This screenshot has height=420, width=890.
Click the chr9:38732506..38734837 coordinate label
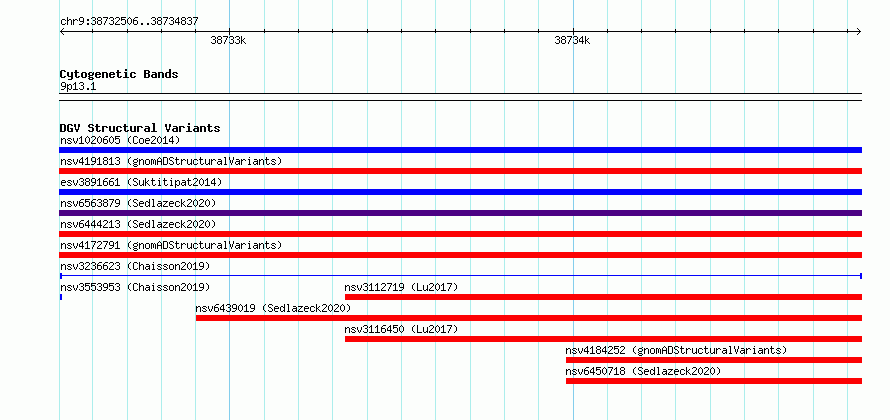coord(129,22)
